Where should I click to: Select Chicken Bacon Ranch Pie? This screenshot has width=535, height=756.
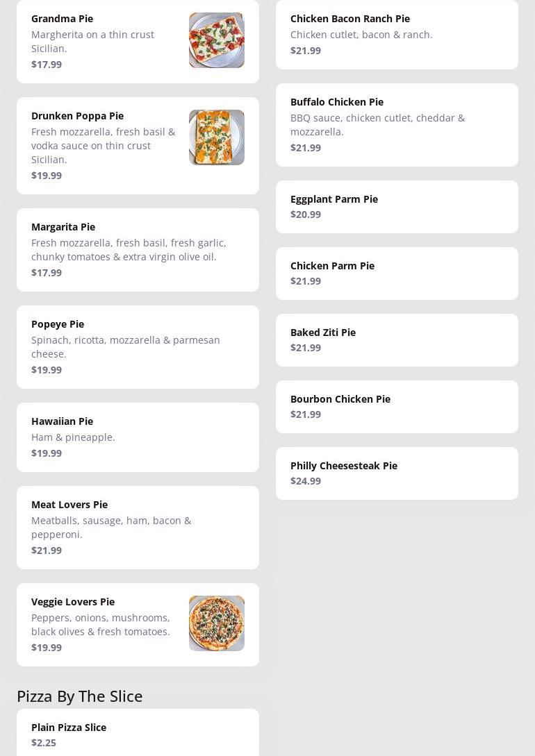[x=397, y=35]
